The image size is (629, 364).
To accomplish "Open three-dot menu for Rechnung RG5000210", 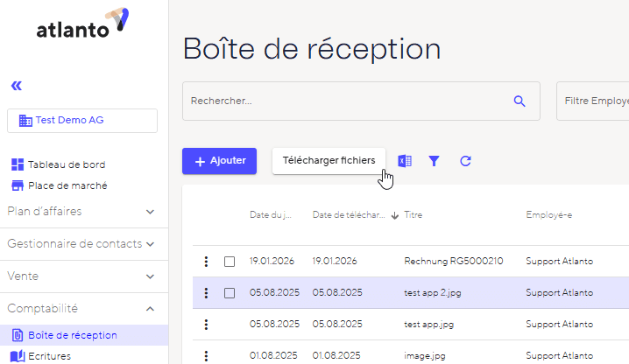I will tap(206, 261).
